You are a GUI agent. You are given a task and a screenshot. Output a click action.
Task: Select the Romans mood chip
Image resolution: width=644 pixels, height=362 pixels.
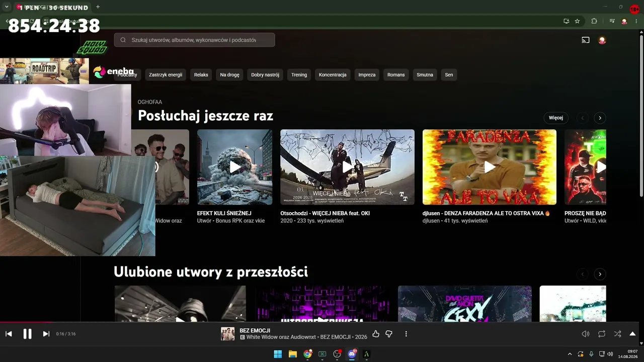tap(396, 75)
